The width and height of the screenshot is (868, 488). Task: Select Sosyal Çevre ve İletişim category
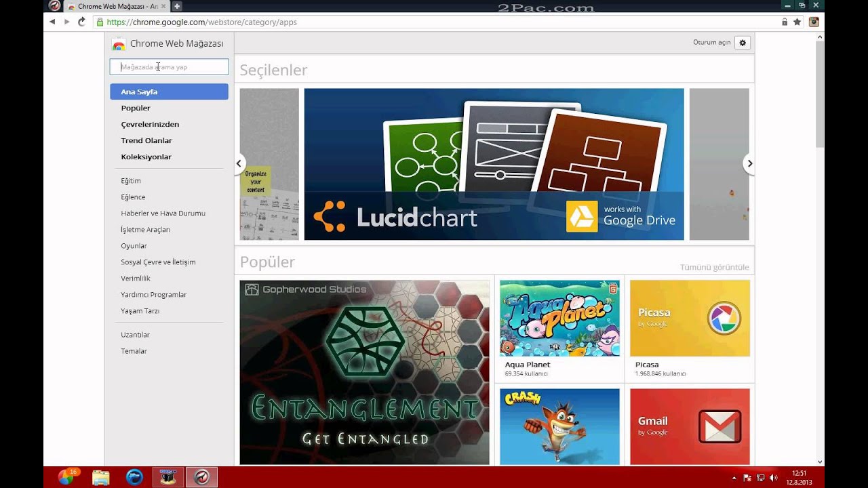[158, 262]
